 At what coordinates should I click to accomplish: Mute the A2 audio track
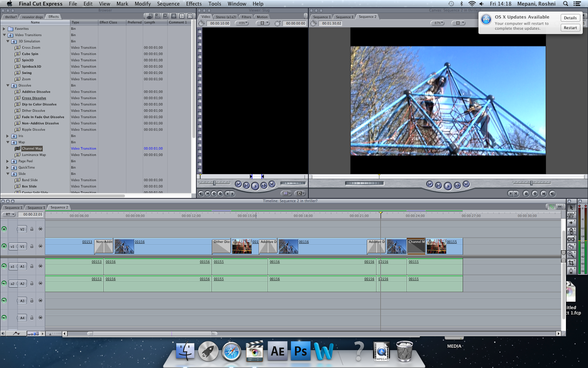(x=4, y=283)
